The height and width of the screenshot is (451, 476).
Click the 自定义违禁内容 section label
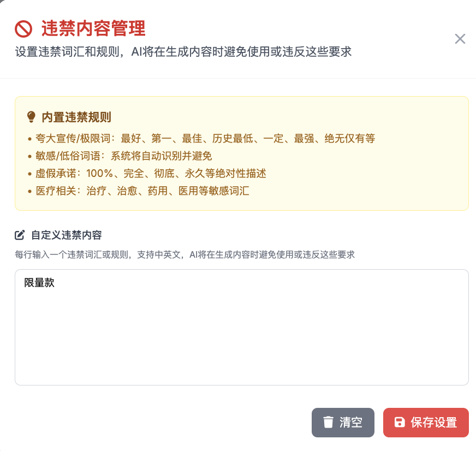click(x=66, y=235)
